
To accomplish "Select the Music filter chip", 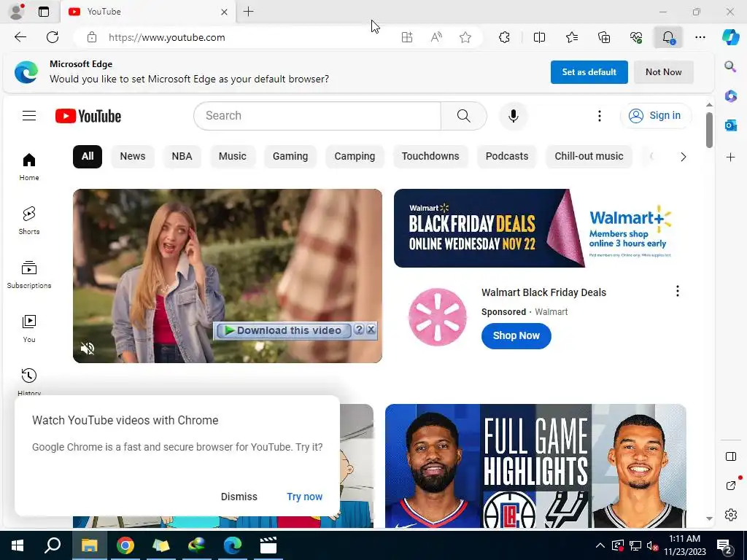I will pyautogui.click(x=232, y=156).
